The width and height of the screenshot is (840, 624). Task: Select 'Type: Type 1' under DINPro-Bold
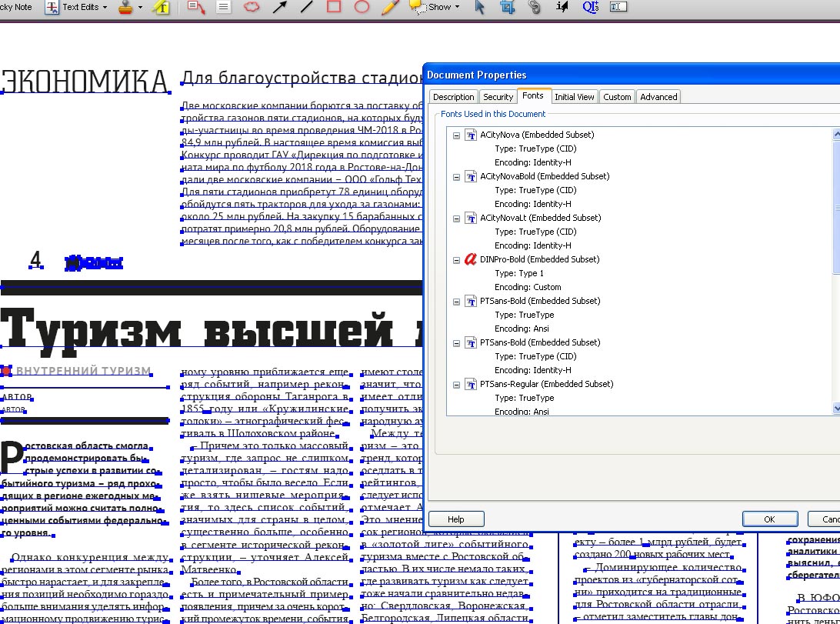coord(518,273)
